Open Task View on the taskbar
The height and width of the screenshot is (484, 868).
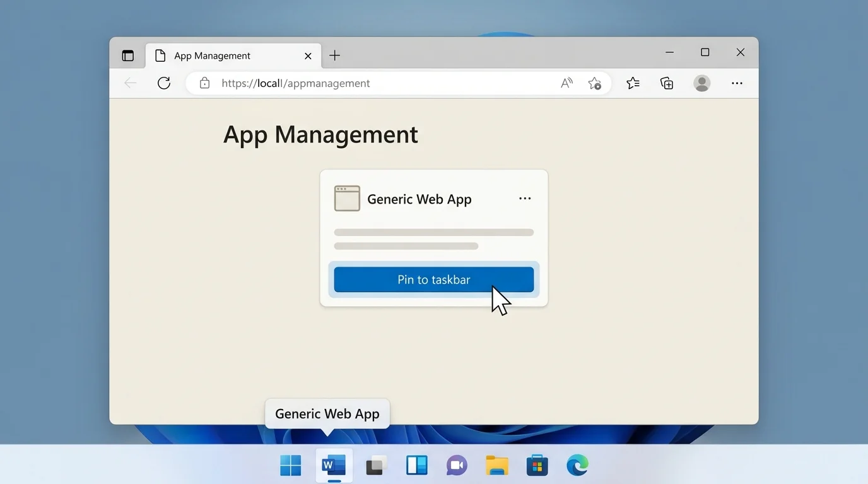pyautogui.click(x=377, y=466)
